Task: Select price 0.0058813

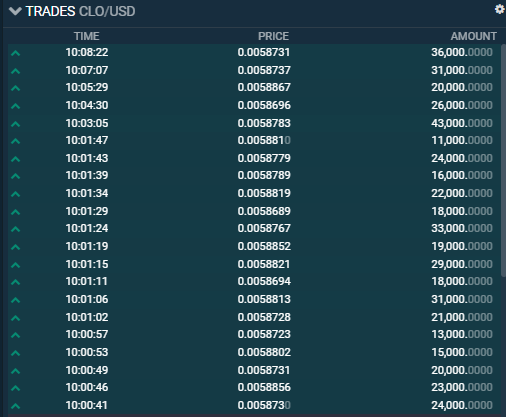Action: 264,299
